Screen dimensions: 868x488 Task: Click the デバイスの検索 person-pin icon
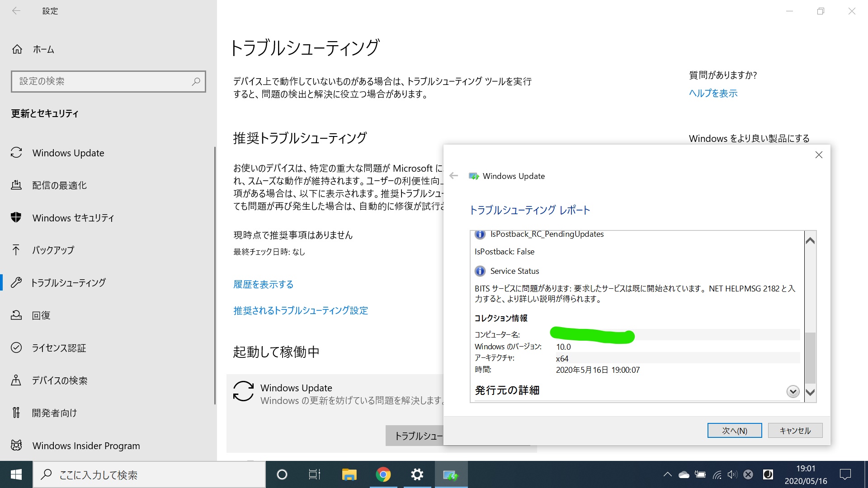[16, 380]
